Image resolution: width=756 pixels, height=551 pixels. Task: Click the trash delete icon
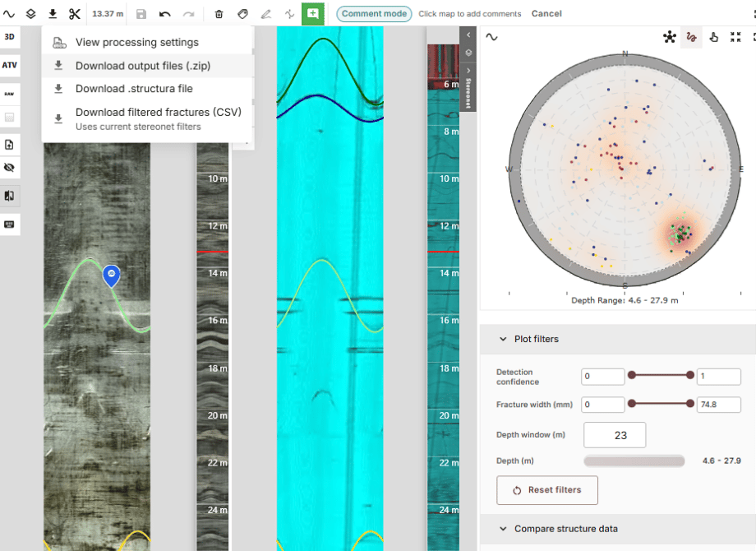pos(219,14)
